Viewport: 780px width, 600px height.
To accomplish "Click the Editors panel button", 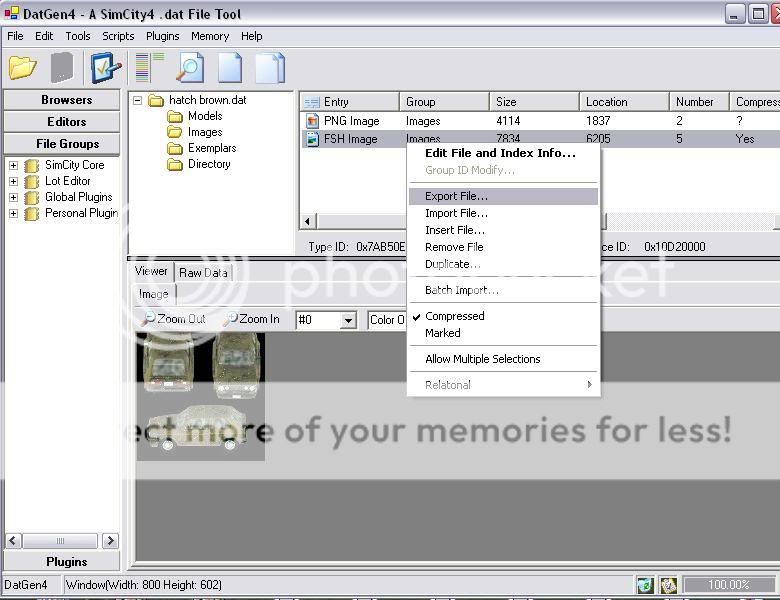I will [x=66, y=122].
